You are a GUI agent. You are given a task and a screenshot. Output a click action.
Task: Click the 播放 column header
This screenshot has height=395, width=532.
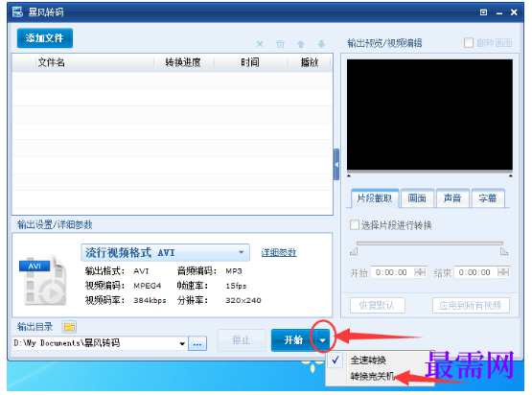pos(310,62)
